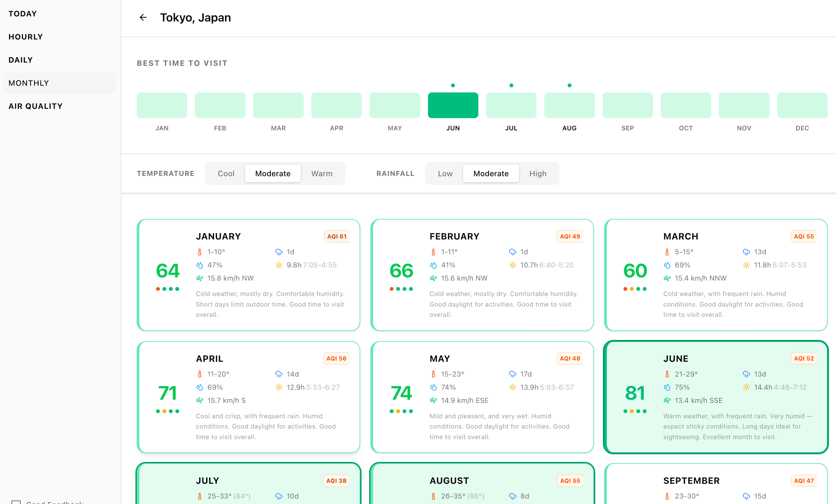Go to the Air Quality page in the sidebar
836x504 pixels.
35,106
